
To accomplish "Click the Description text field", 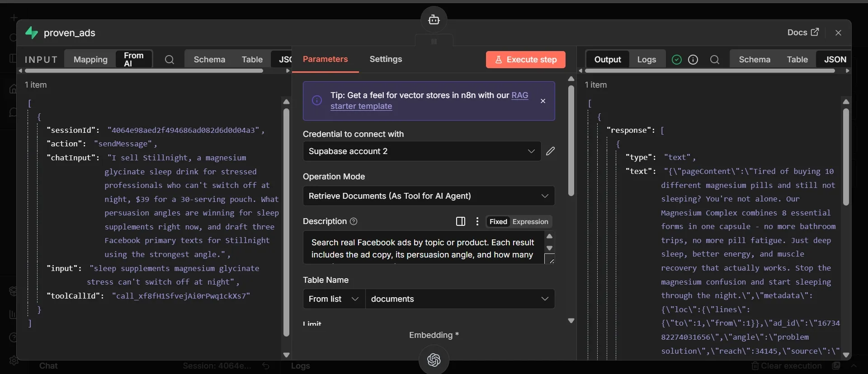I will point(423,248).
